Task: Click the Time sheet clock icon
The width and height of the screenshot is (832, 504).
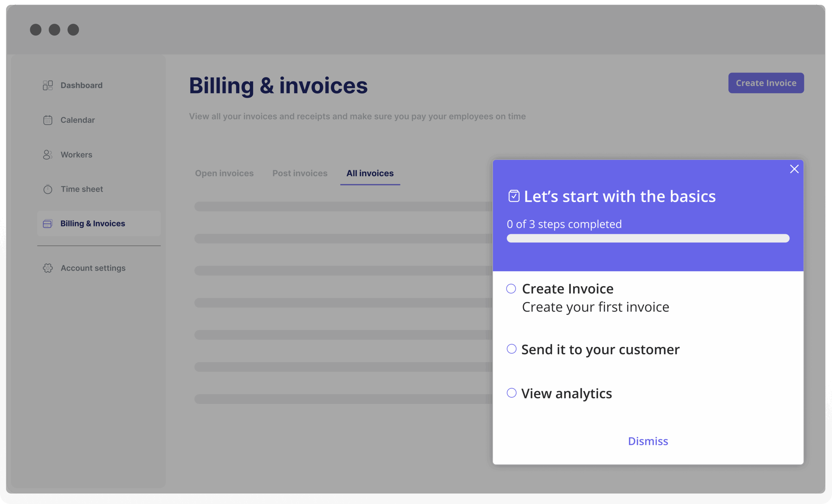Action: click(x=47, y=189)
